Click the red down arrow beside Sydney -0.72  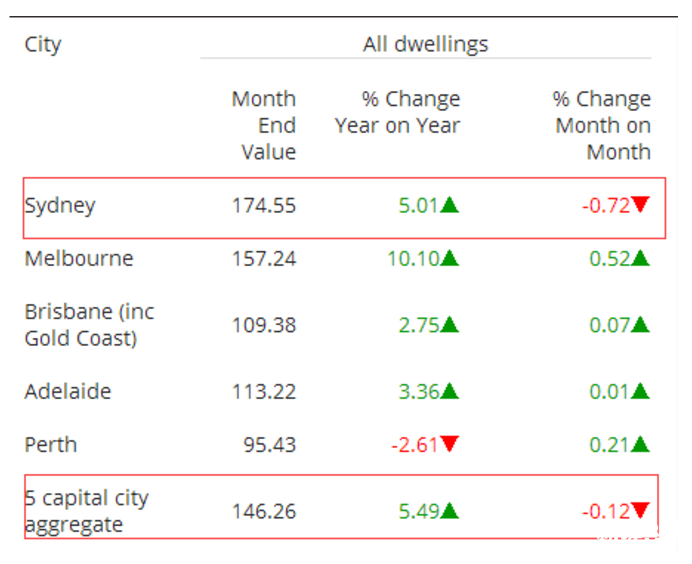(641, 205)
